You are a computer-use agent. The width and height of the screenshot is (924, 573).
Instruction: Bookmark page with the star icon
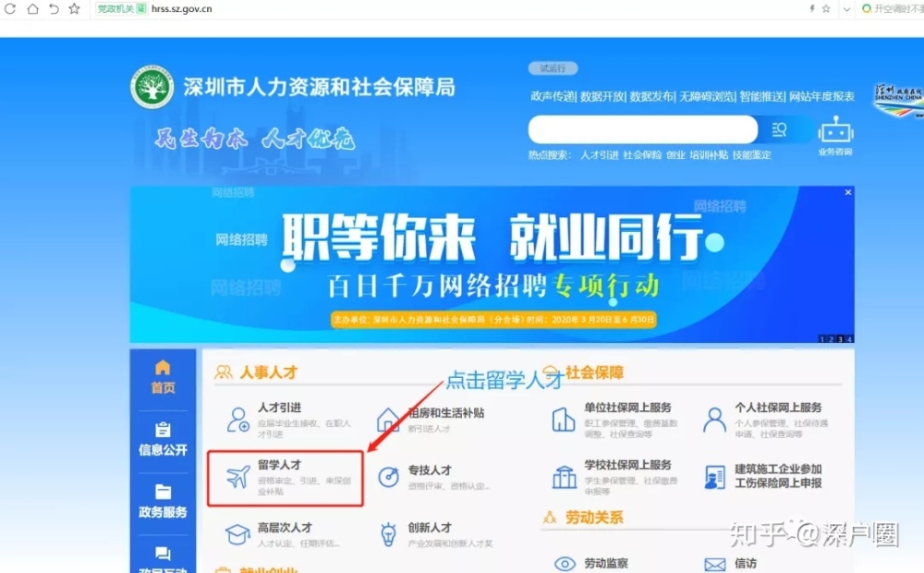pos(74,9)
